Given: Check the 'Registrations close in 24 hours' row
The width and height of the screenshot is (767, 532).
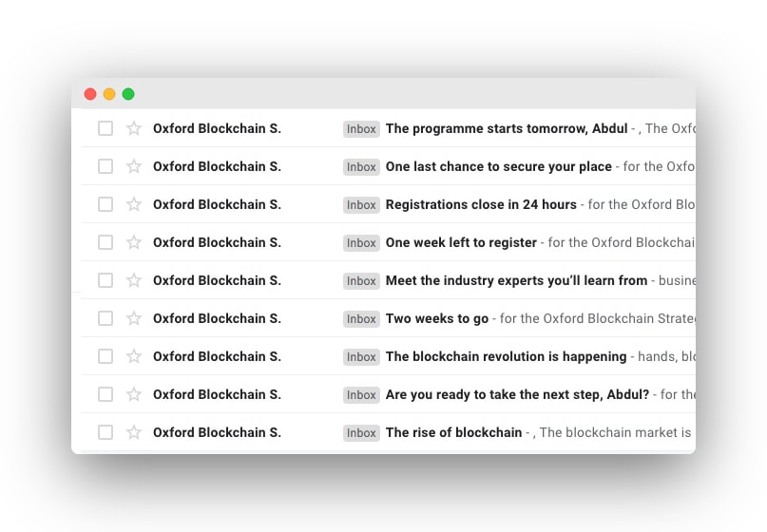Looking at the screenshot, I should click(x=105, y=204).
